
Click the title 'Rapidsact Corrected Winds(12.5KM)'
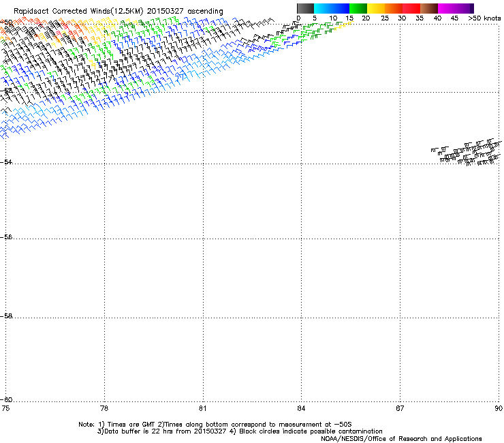click(78, 12)
